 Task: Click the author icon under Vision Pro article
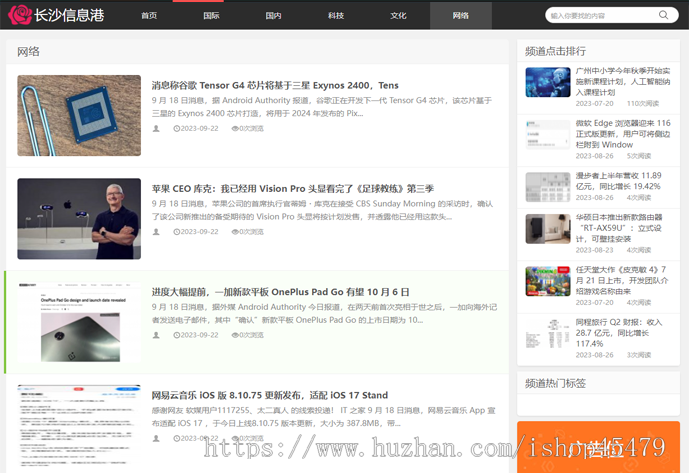pos(156,232)
